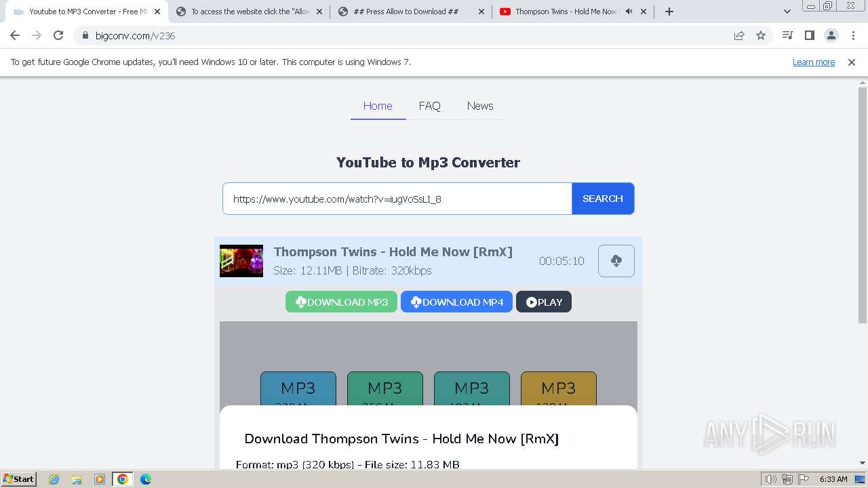This screenshot has width=868, height=488.
Task: Select Chrome taskbar icon
Action: [x=123, y=479]
